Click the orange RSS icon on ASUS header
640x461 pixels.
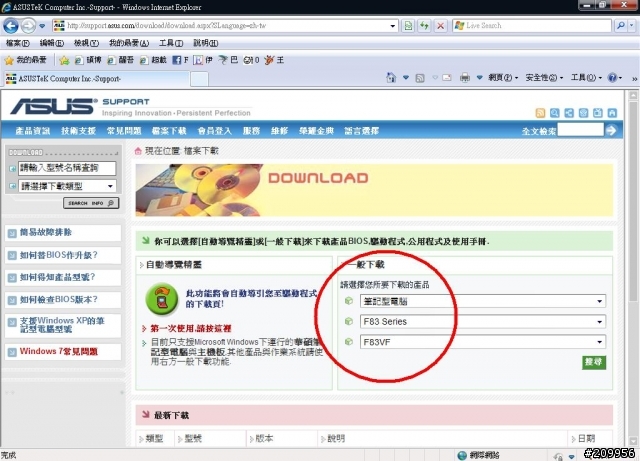[x=540, y=113]
